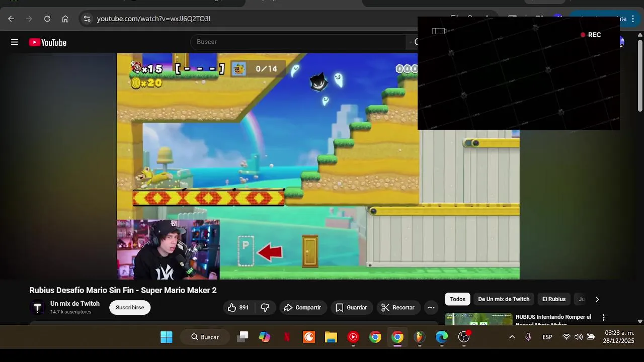Launch Copilot from taskbar
The width and height of the screenshot is (644, 362).
click(x=265, y=337)
